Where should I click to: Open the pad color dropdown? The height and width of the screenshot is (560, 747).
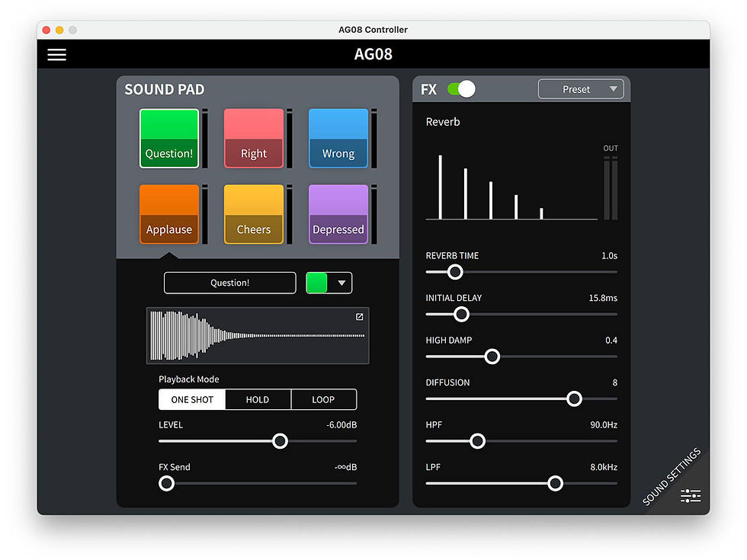click(x=329, y=283)
